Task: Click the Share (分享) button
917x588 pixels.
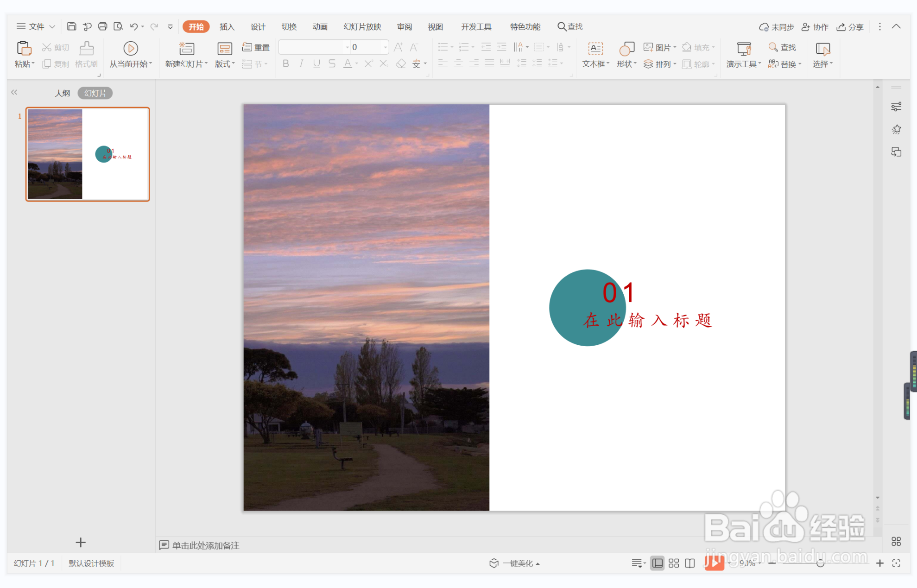Action: (x=850, y=27)
